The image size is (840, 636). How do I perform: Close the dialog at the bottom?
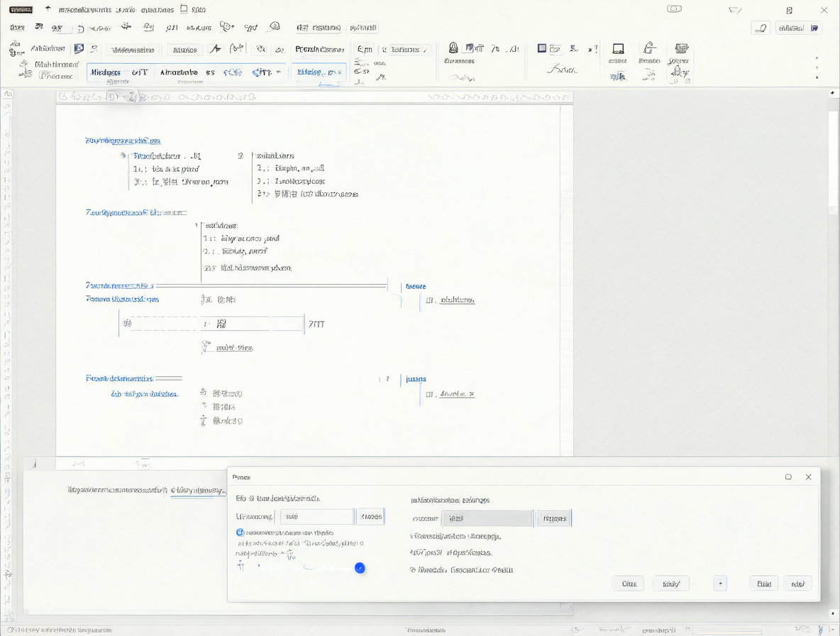[808, 477]
